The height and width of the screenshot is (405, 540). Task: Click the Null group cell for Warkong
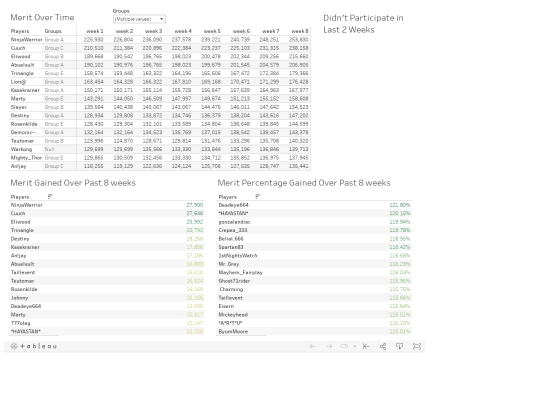(49, 149)
